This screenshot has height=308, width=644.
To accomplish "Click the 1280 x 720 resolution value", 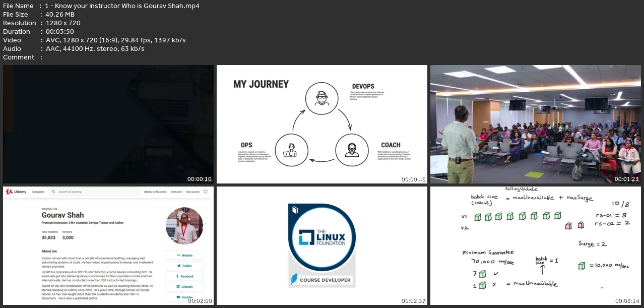I will tap(63, 23).
